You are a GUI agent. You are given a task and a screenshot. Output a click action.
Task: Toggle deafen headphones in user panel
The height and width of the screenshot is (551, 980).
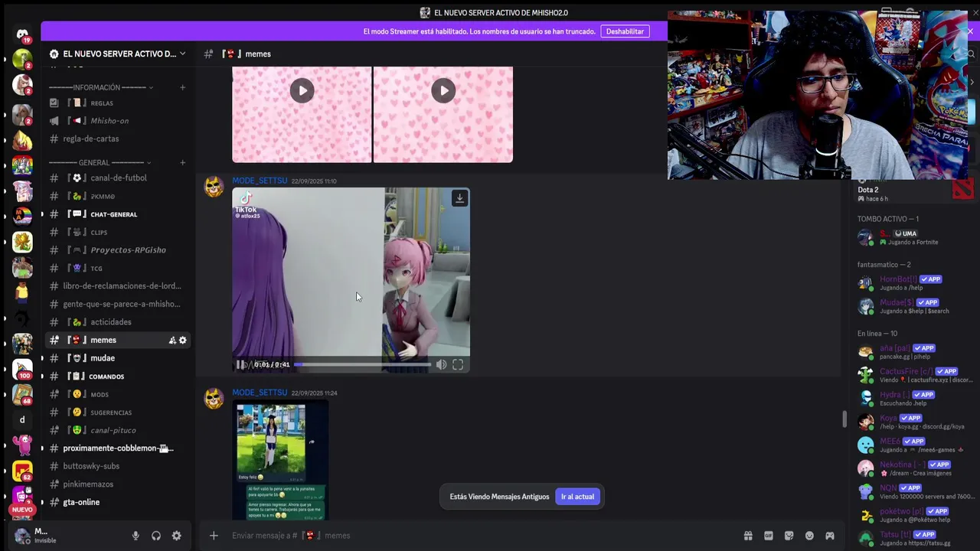(156, 536)
